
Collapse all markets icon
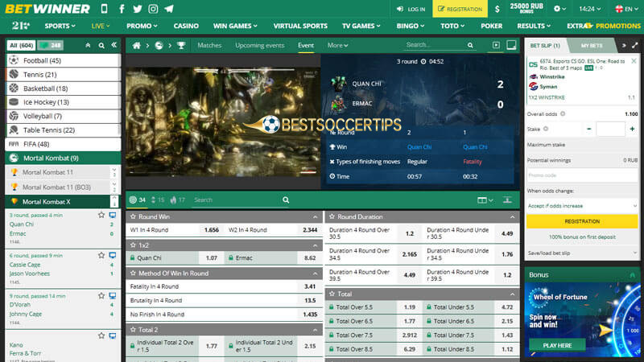tap(508, 200)
